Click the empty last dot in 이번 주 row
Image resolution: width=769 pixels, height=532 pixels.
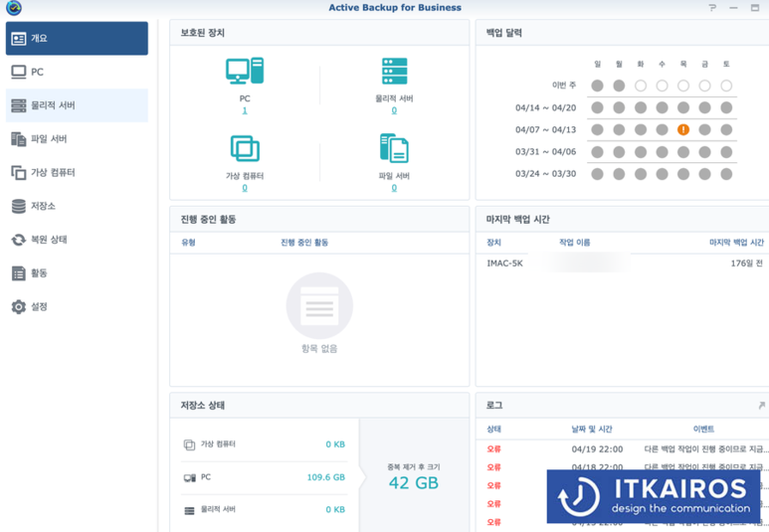tap(726, 86)
